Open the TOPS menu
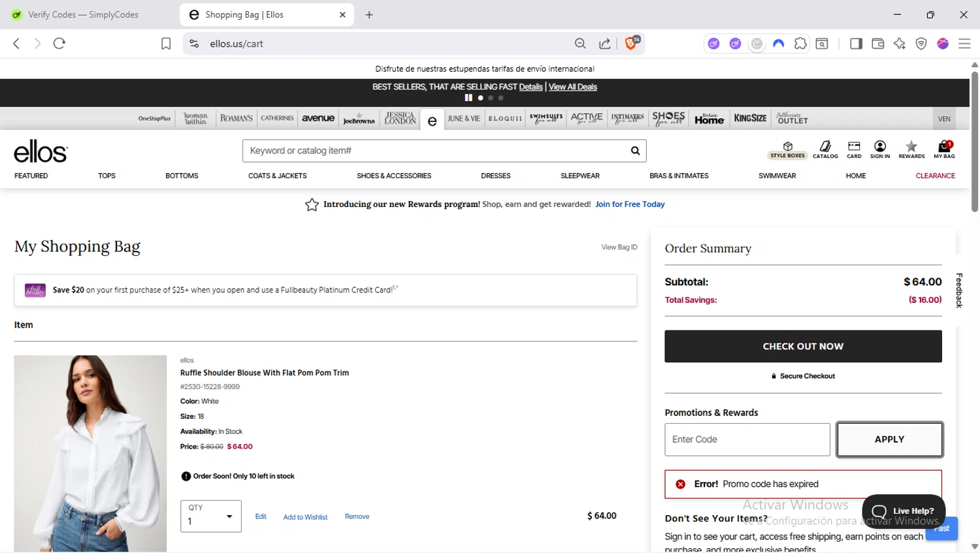 (x=106, y=176)
